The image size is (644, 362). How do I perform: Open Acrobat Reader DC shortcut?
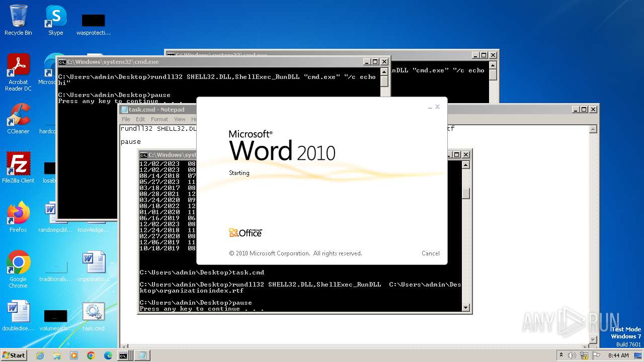(18, 72)
